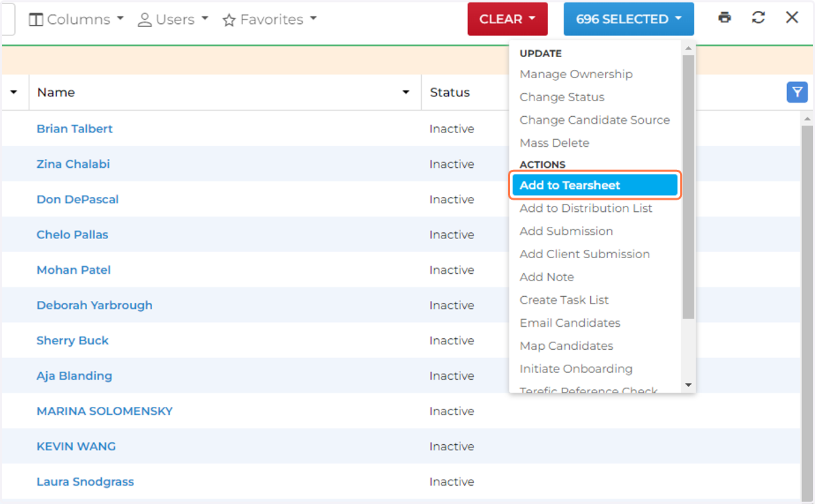Select Change Status menu entry

pos(562,97)
